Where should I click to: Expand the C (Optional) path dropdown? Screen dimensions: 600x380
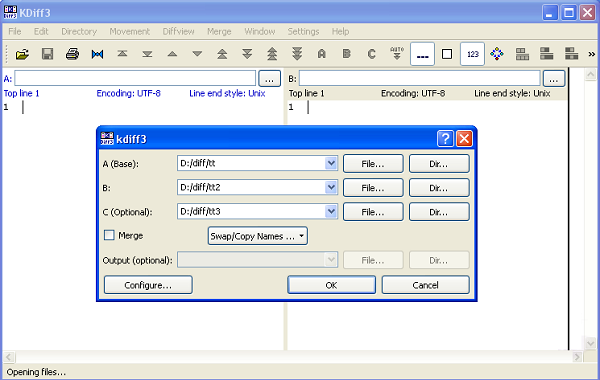pyautogui.click(x=331, y=212)
